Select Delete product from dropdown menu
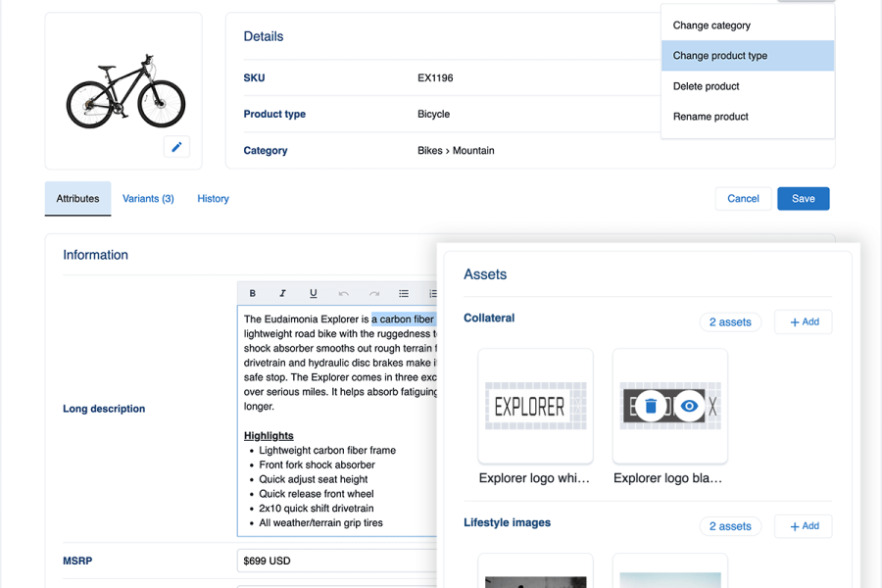The height and width of the screenshot is (588, 882). tap(706, 86)
